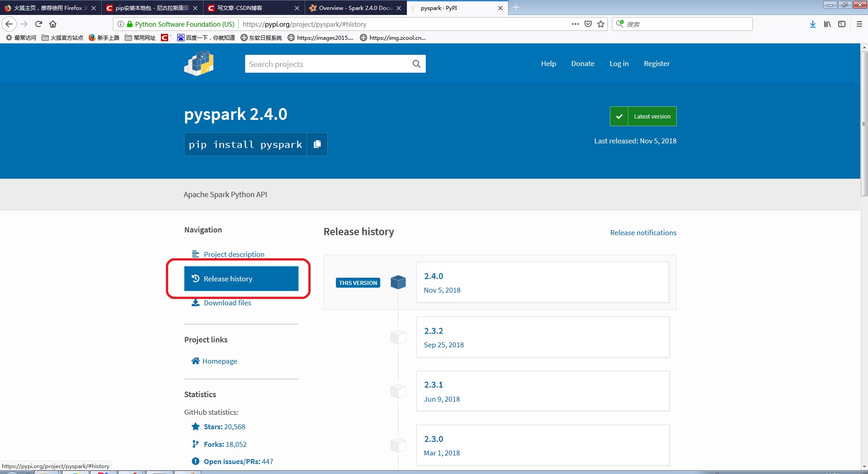
Task: Reload the current page
Action: click(x=38, y=24)
